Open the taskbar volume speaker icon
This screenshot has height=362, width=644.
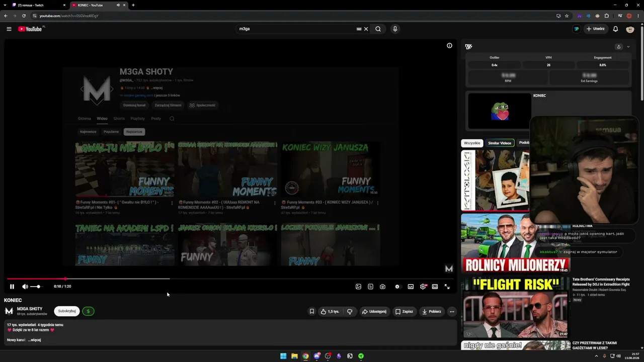(618, 356)
